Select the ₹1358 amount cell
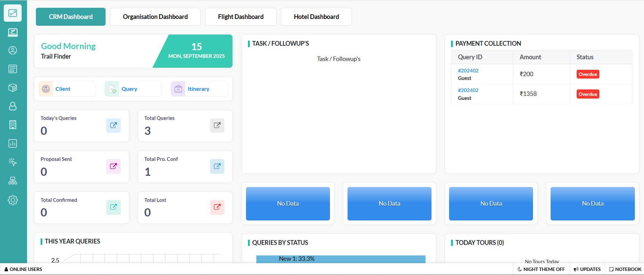 pos(541,94)
